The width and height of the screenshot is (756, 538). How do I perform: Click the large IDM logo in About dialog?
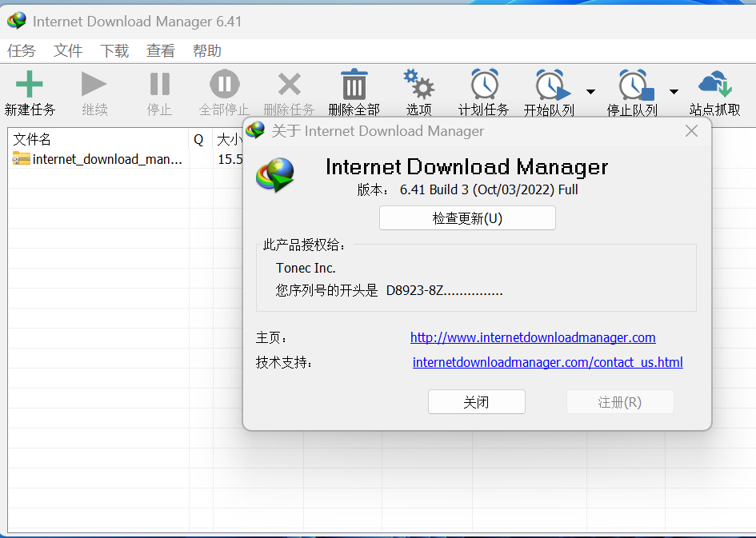point(275,175)
